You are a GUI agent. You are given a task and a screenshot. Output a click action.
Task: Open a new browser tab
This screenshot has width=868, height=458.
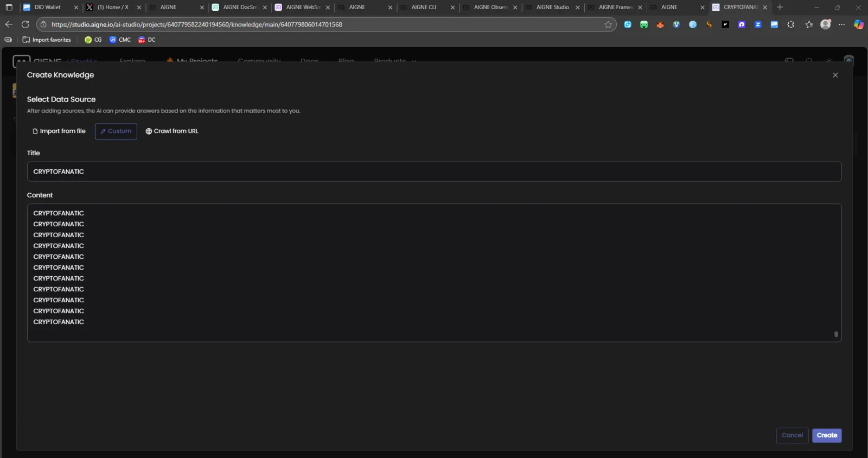point(780,7)
